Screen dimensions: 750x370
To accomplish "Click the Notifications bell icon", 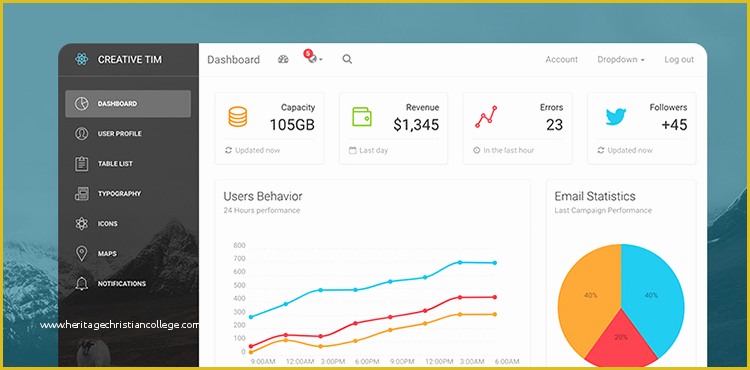I will (x=82, y=283).
